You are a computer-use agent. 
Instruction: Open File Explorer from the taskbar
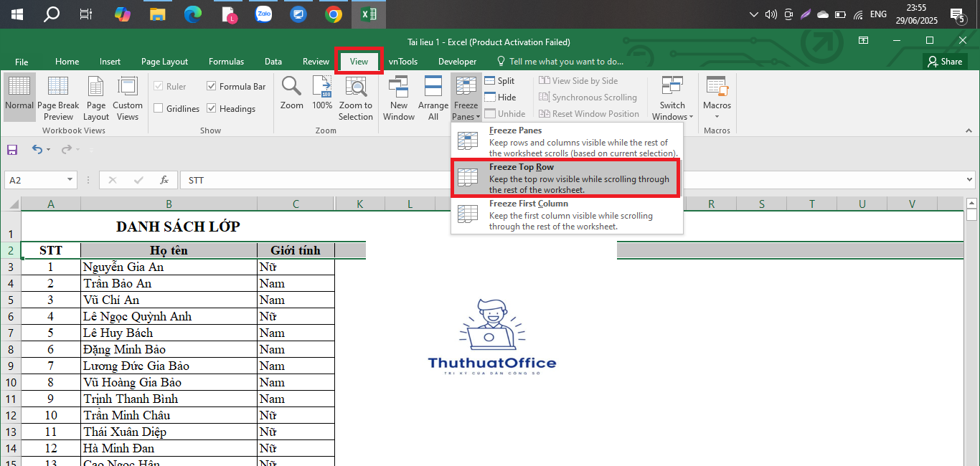158,14
